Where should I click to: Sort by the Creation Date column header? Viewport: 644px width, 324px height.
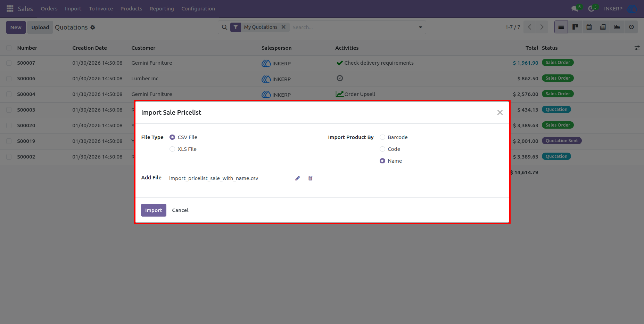[90, 48]
